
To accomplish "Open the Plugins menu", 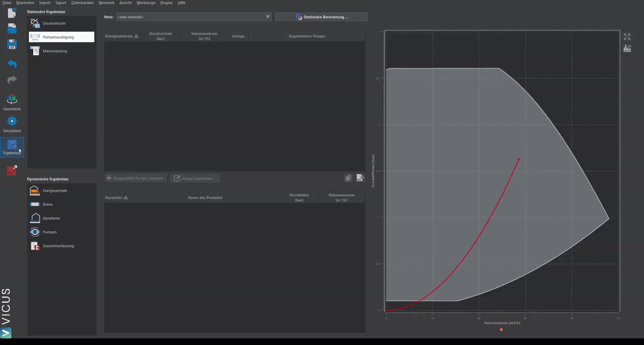I will [x=166, y=3].
